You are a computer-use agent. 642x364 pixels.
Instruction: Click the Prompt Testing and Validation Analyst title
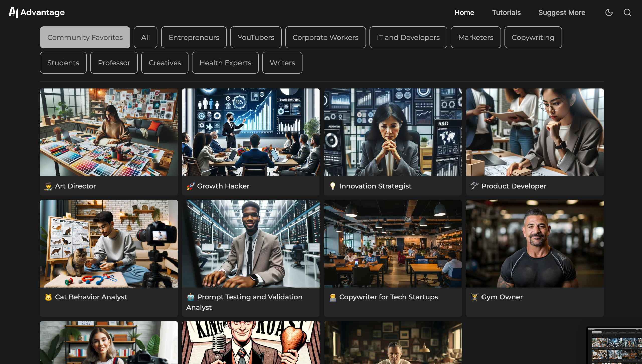coord(245,302)
